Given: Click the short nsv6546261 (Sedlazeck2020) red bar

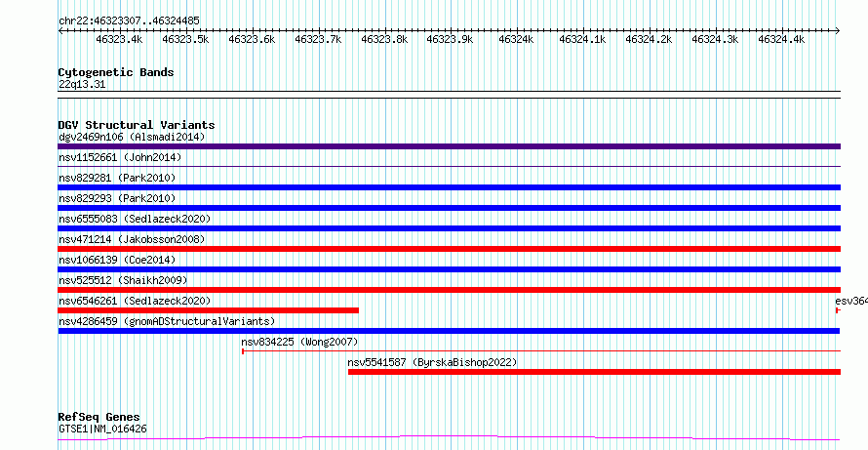Looking at the screenshot, I should coord(208,310).
